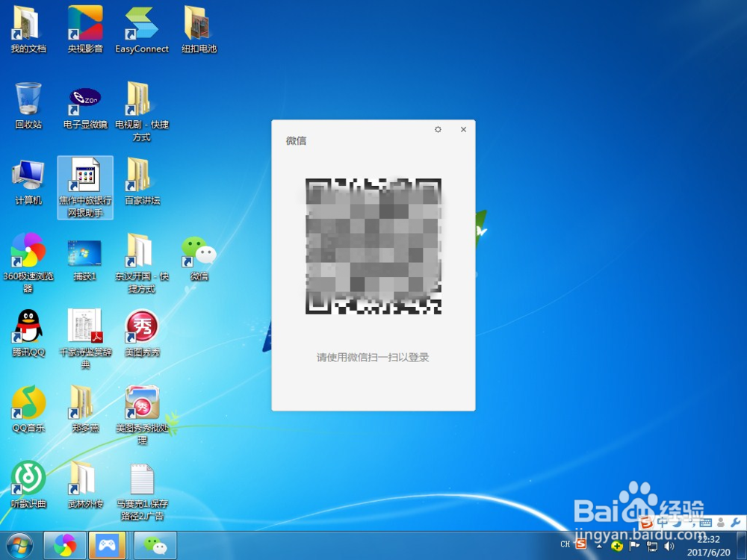747x560 pixels.
Task: Select the 美图秀秀 desktop shortcut
Action: pos(142,333)
